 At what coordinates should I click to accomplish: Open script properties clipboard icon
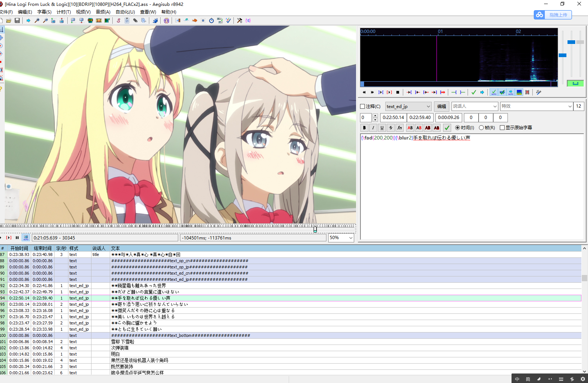127,21
